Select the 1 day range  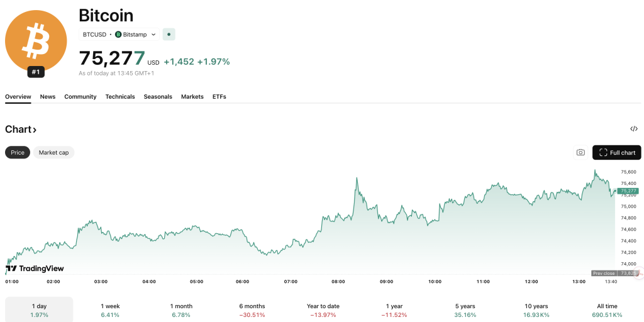point(39,310)
